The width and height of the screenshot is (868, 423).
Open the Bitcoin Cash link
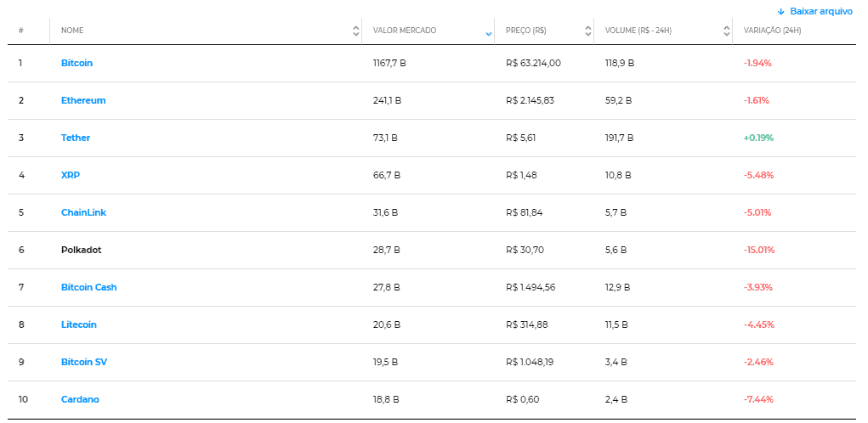point(88,288)
